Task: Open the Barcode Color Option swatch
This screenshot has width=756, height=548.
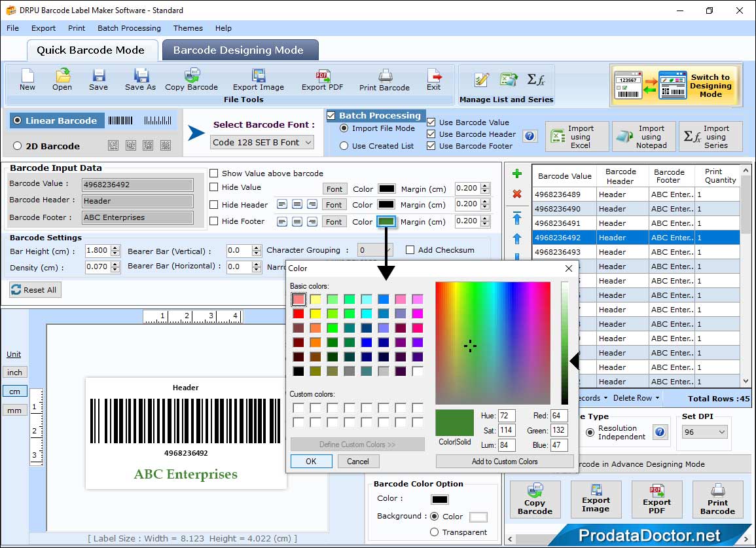Action: coord(440,500)
